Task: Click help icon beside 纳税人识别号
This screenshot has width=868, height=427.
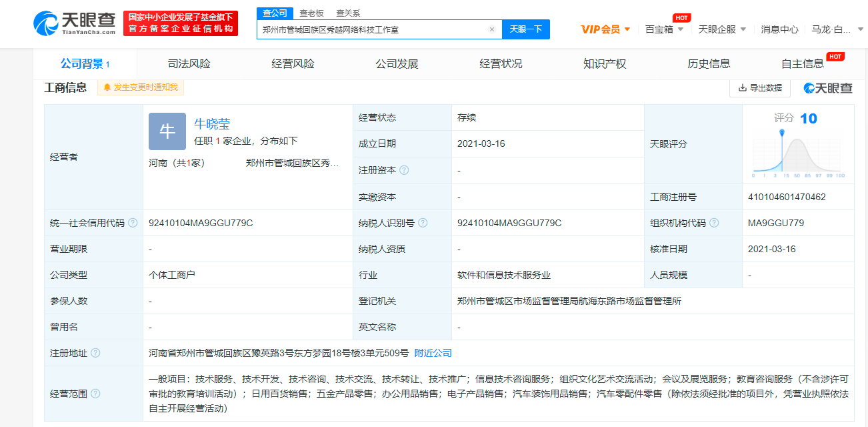Action: [423, 223]
